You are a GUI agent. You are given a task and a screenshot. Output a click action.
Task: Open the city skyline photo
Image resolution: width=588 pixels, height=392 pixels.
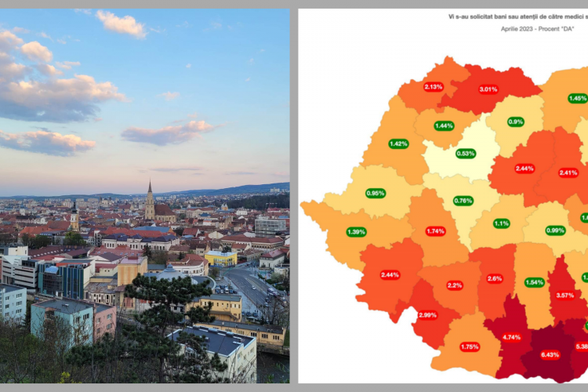[145, 196]
